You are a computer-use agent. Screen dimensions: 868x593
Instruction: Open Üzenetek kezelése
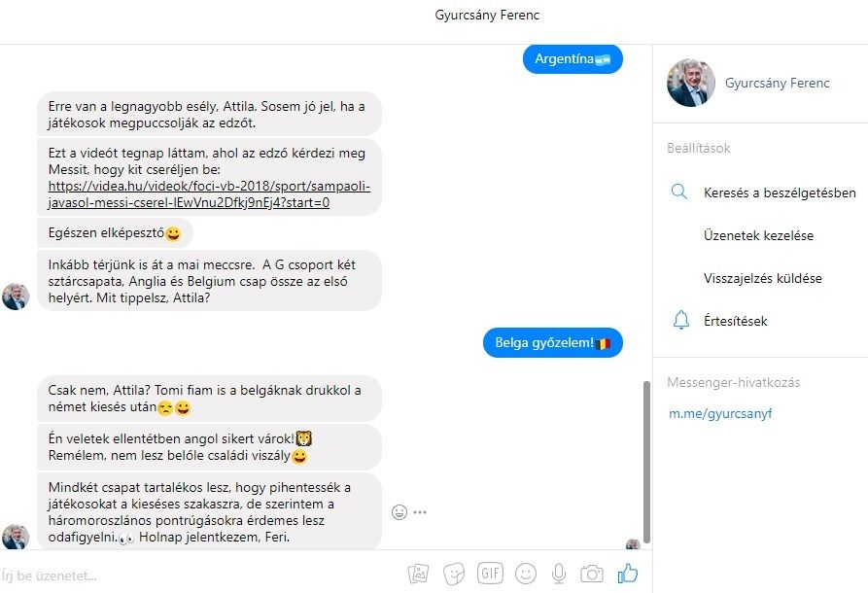(758, 235)
